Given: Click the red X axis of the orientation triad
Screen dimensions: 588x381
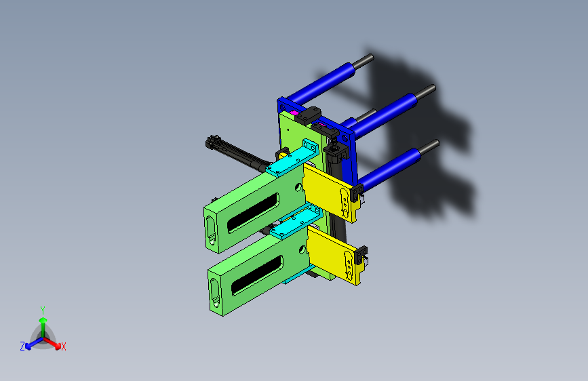Looking at the screenshot, I should pyautogui.click(x=54, y=344).
